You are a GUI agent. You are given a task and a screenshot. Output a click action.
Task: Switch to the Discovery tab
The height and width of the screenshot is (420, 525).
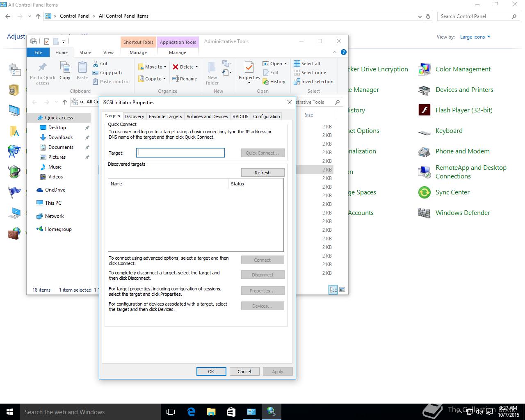(x=134, y=116)
